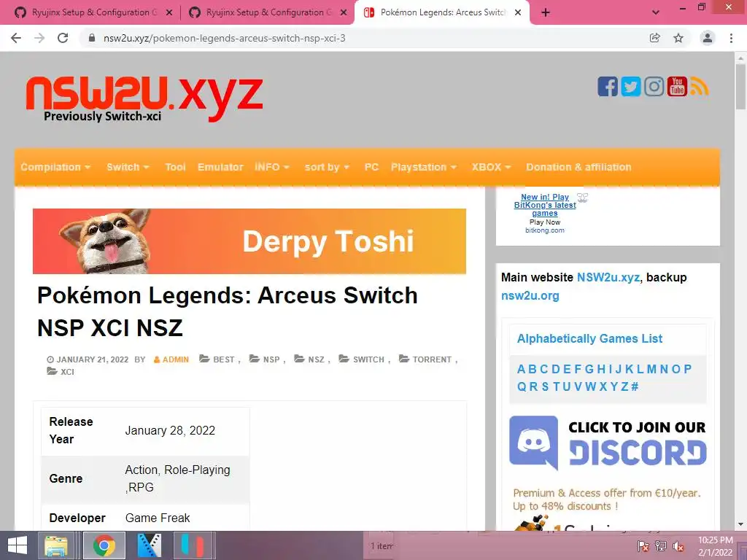
Task: Switch to the first Ryujinx Setup tab
Action: click(x=94, y=13)
